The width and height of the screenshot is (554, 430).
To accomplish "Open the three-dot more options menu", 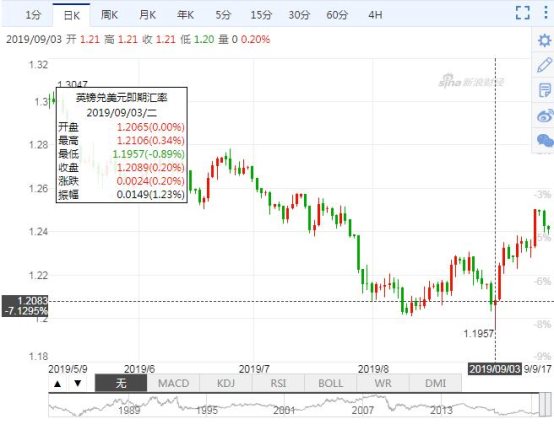I will pyautogui.click(x=546, y=12).
